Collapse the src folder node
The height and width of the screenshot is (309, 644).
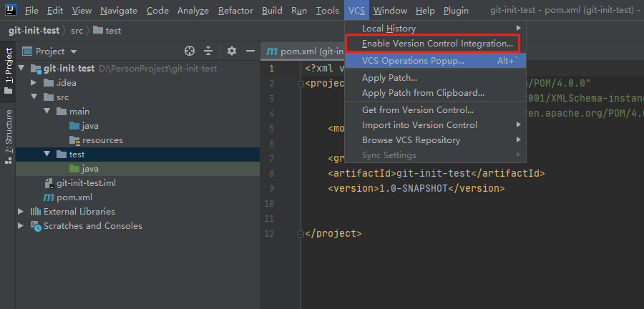click(x=34, y=97)
